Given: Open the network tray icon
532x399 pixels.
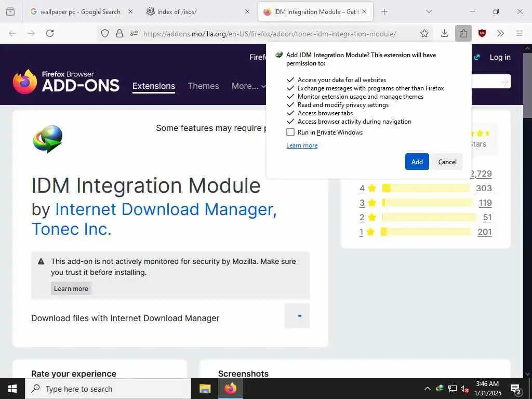Looking at the screenshot, I should (453, 389).
